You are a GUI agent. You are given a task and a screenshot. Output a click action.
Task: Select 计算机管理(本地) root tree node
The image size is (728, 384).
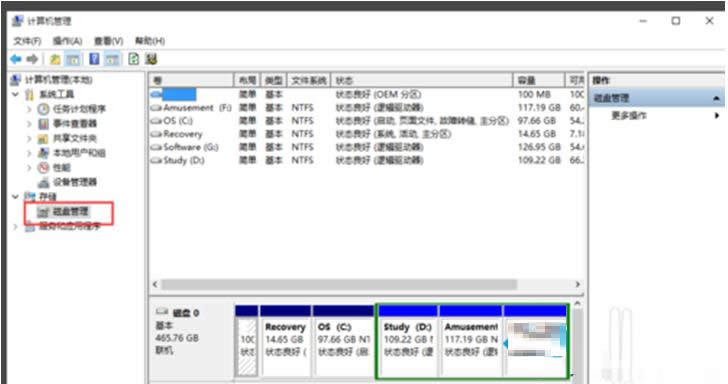coord(58,80)
